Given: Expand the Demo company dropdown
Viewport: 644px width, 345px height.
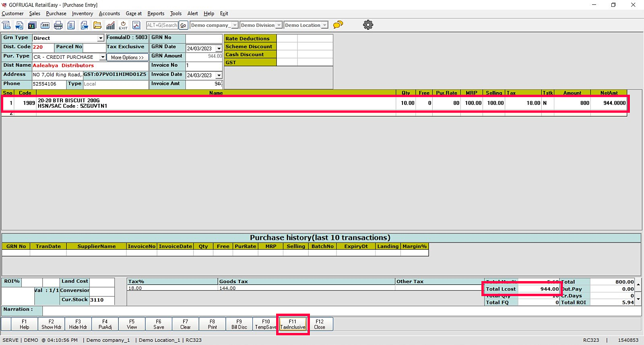Looking at the screenshot, I should pyautogui.click(x=235, y=25).
